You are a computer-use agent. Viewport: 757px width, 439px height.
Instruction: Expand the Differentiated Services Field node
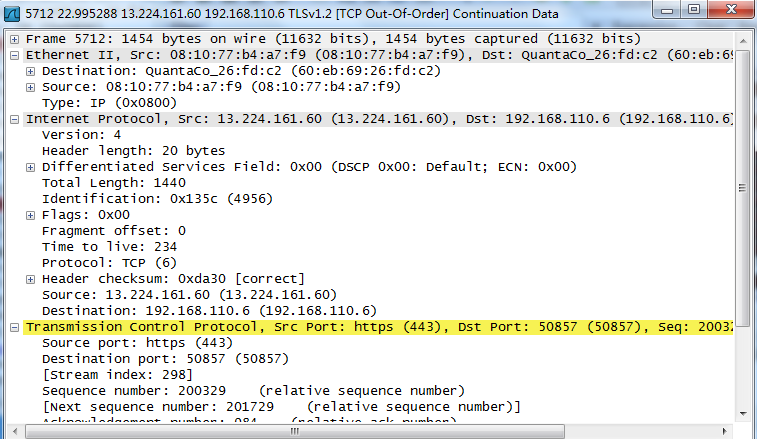point(30,167)
